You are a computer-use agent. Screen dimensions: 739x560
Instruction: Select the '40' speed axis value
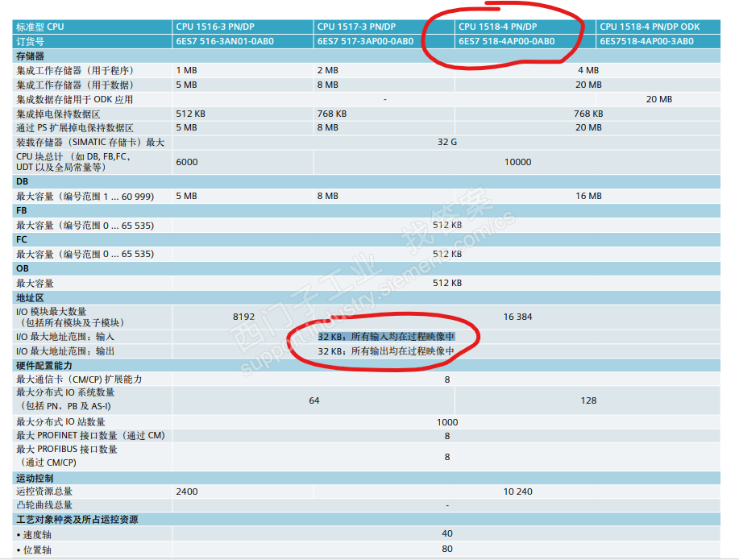[446, 533]
